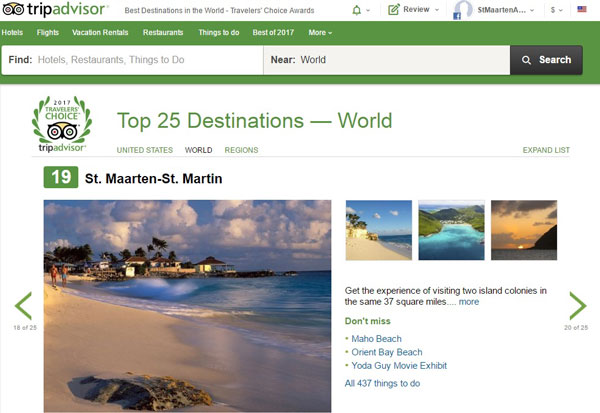Switch to the United States tab
Screen dimensions: 600x413
(145, 150)
